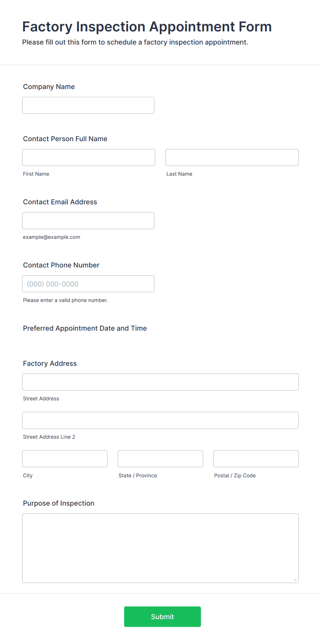This screenshot has width=321, height=644.
Task: Click the Preferred Appointment Date and Time label
Action: tap(85, 328)
